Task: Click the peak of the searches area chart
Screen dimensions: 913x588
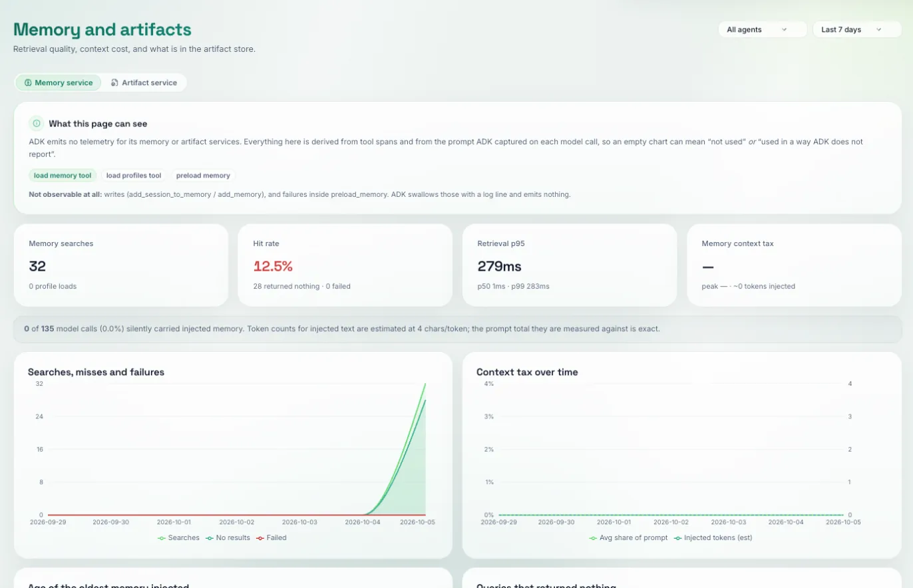Action: point(425,384)
